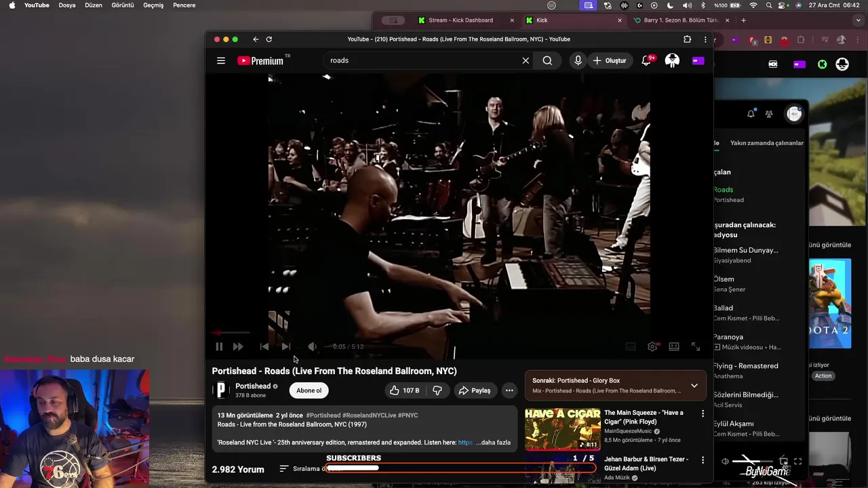
Task: Go back in the YouTube app window
Action: pyautogui.click(x=256, y=39)
